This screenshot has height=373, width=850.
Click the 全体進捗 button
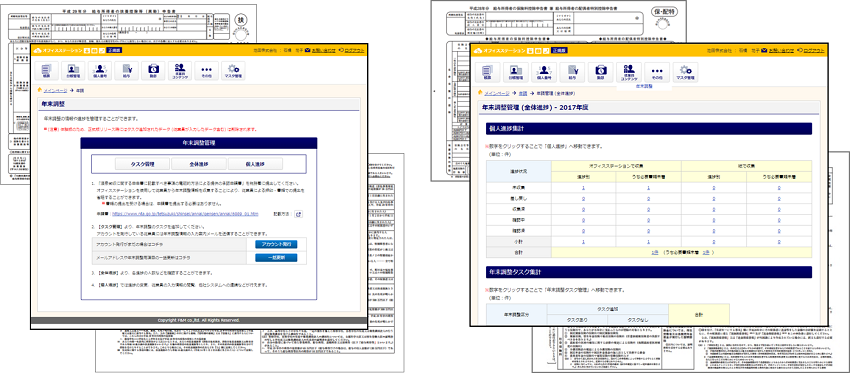coord(198,164)
